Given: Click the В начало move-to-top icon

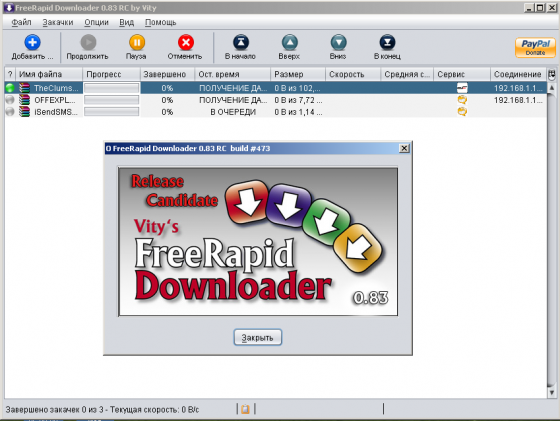Looking at the screenshot, I should (x=241, y=42).
